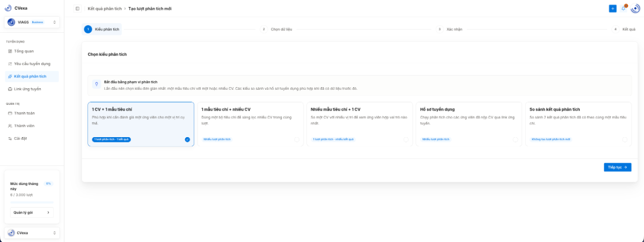
Task: Click the monthly usage progress bar
Action: [x=32, y=202]
